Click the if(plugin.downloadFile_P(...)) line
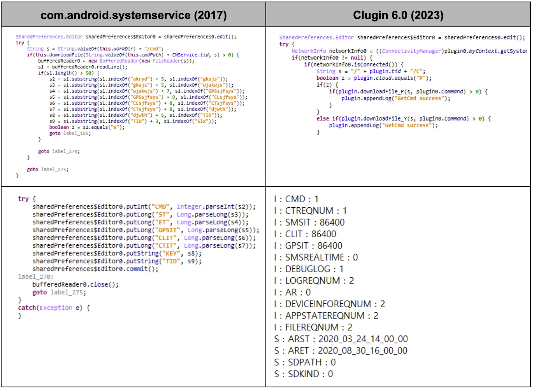 408,91
